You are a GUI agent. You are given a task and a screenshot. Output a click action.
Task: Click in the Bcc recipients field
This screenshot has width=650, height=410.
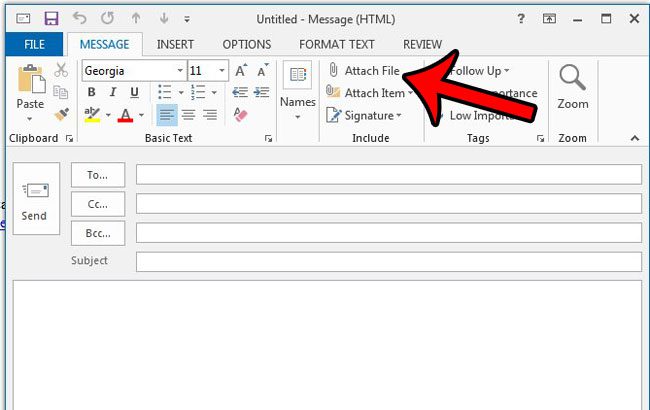[389, 233]
